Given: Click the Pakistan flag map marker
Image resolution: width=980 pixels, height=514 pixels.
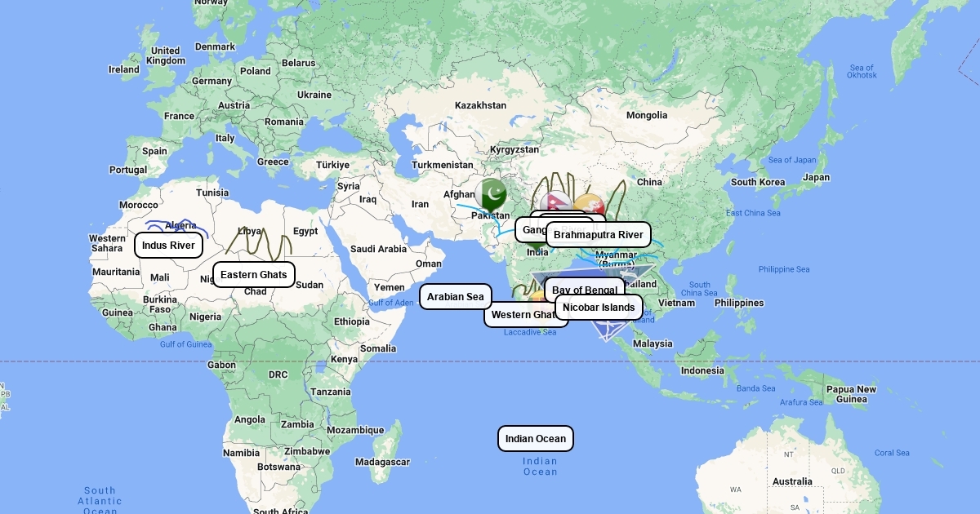Looking at the screenshot, I should coord(491,194).
